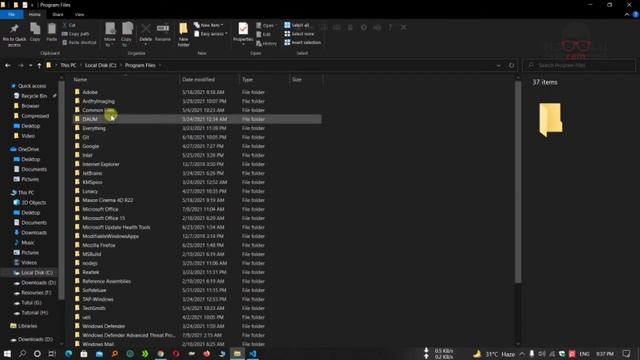This screenshot has height=360, width=640.
Task: Click the Search Program Files box
Action: [x=579, y=65]
